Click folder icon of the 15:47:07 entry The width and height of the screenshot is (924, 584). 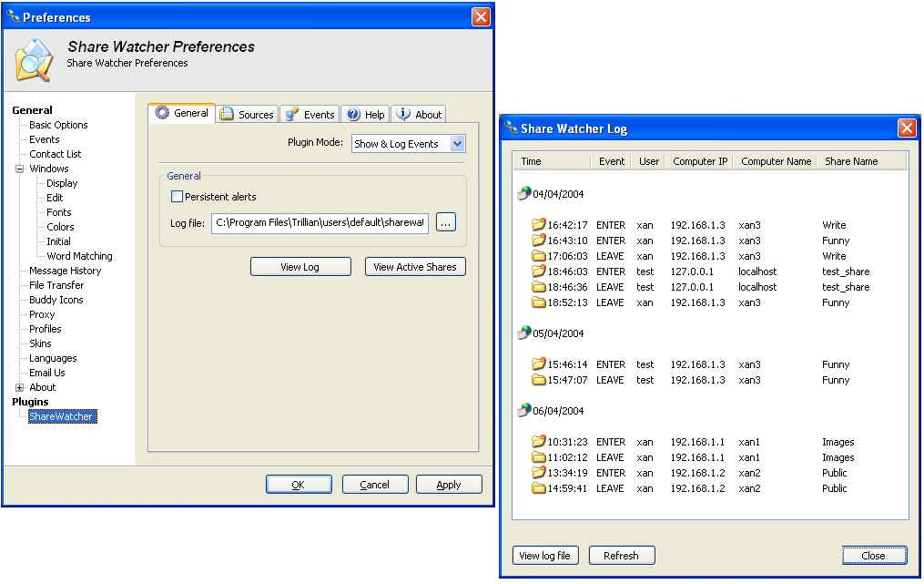click(x=538, y=379)
